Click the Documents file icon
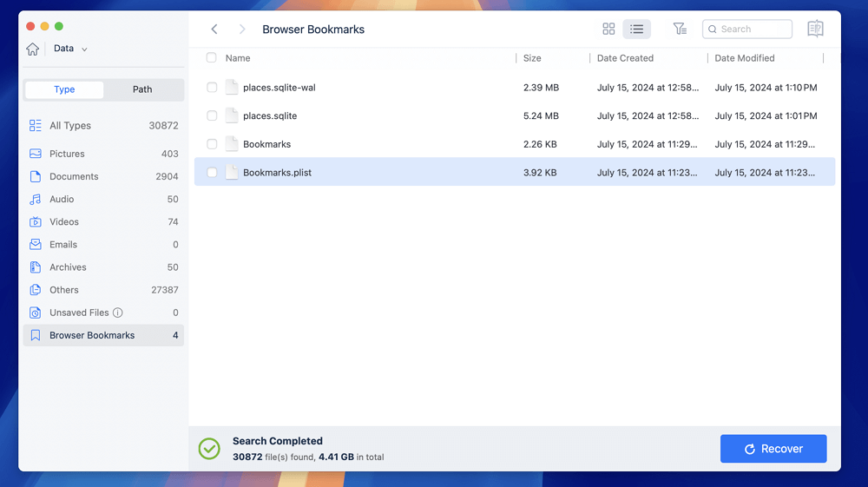This screenshot has height=487, width=868. click(36, 176)
